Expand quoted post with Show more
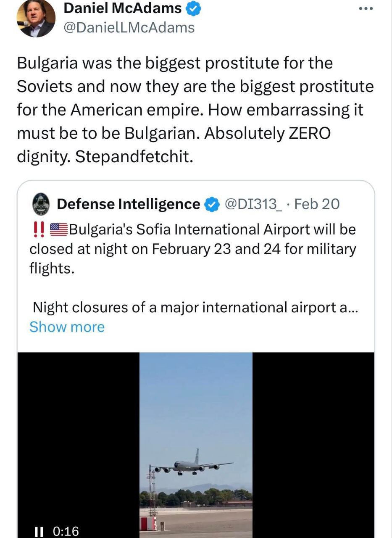The width and height of the screenshot is (392, 538). tap(67, 327)
